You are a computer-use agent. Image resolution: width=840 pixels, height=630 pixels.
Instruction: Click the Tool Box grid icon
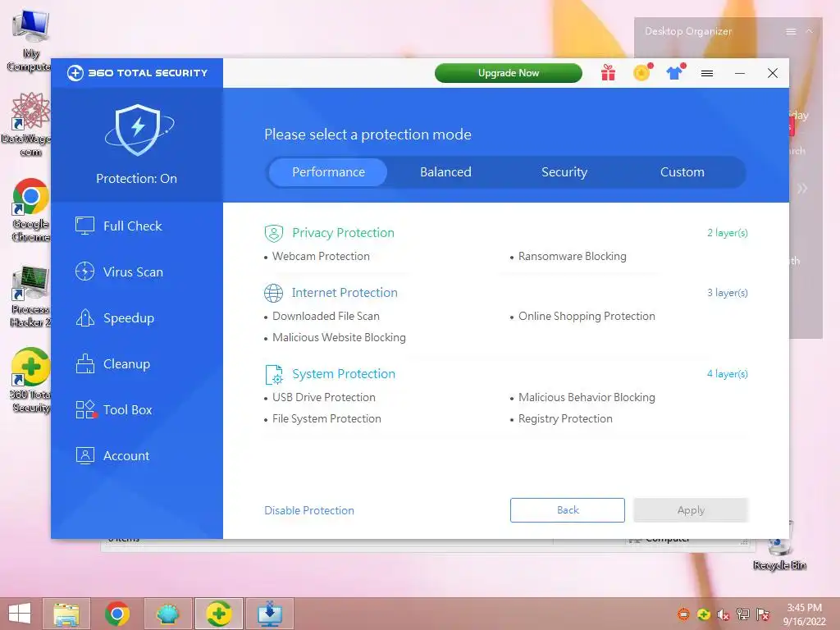(85, 410)
